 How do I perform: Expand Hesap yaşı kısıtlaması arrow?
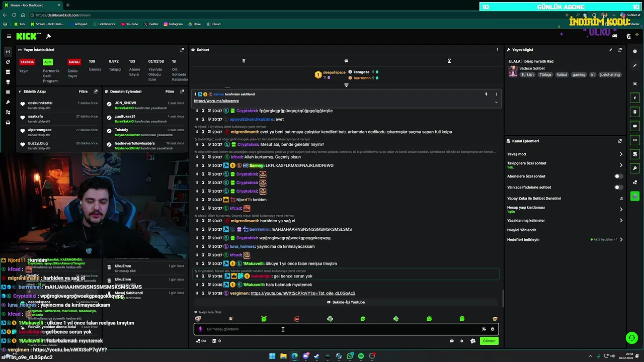pyautogui.click(x=621, y=209)
